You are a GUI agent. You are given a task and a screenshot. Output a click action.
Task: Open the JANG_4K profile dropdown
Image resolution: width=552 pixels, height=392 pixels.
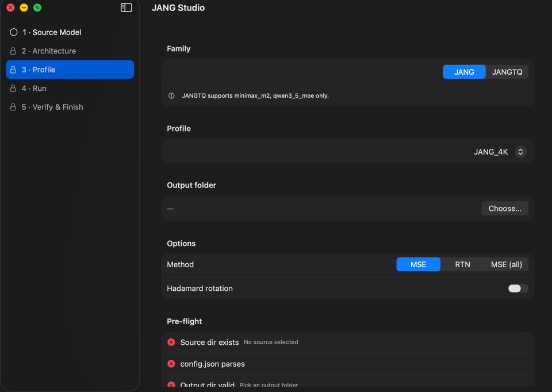(x=500, y=152)
